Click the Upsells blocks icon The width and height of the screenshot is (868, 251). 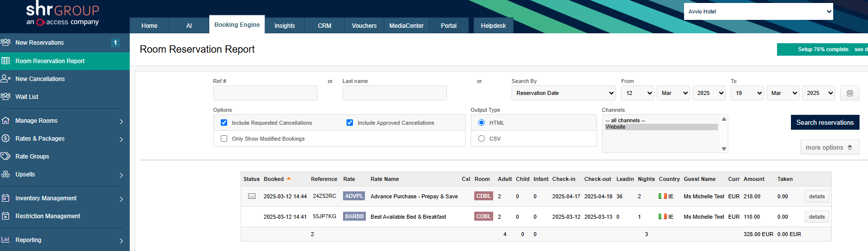point(6,174)
